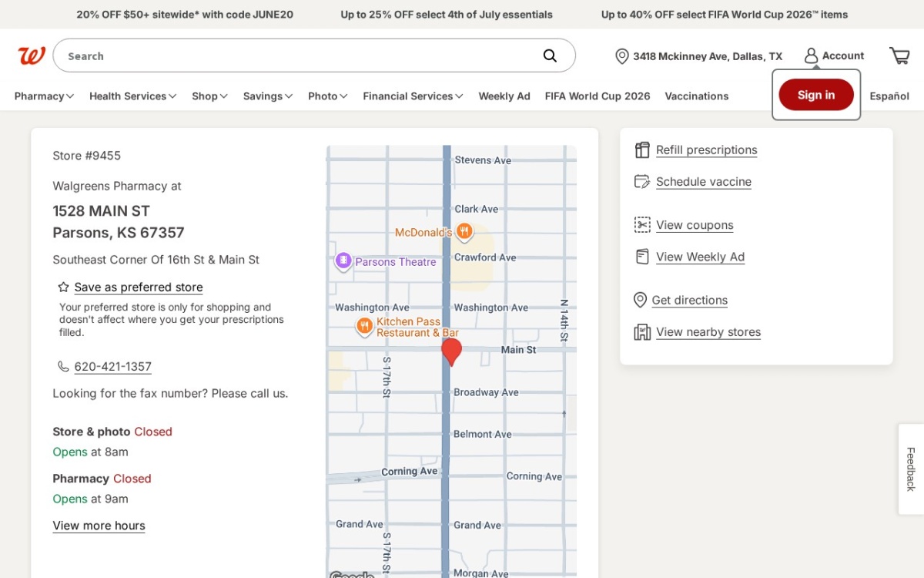
Task: Open the Weekly Ad nav item
Action: (x=504, y=96)
